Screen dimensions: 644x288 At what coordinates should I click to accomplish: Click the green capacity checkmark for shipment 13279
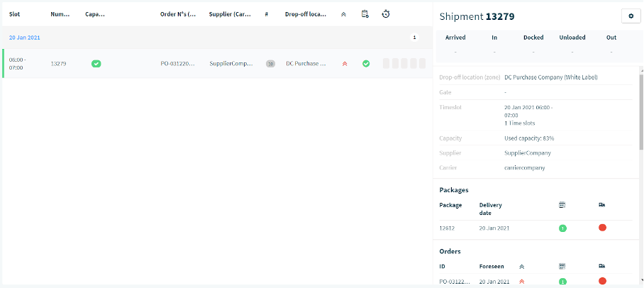pyautogui.click(x=96, y=64)
